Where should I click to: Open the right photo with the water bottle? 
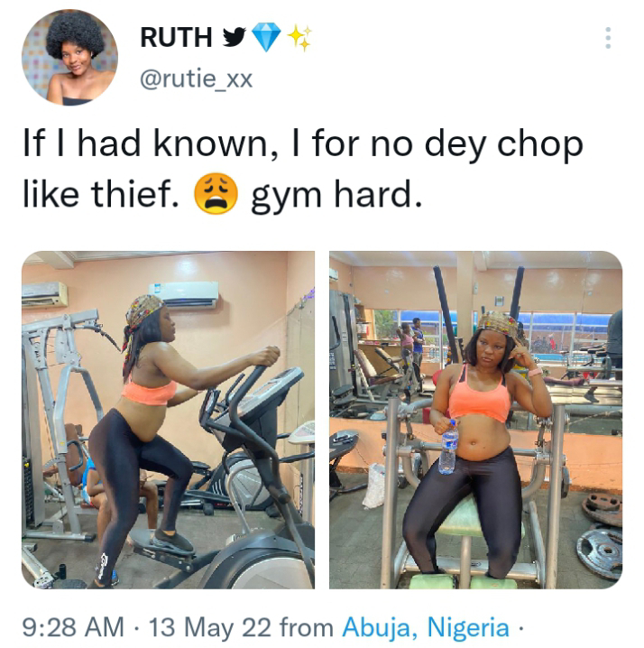[x=476, y=420]
